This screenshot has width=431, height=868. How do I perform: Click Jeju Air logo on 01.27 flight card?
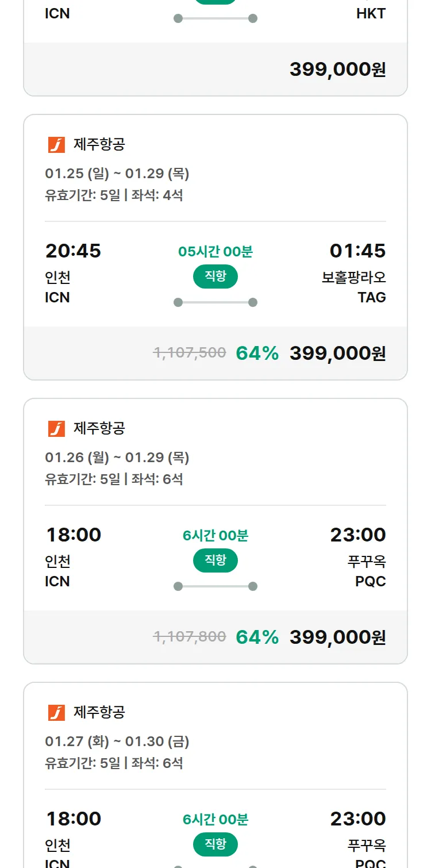coord(56,713)
